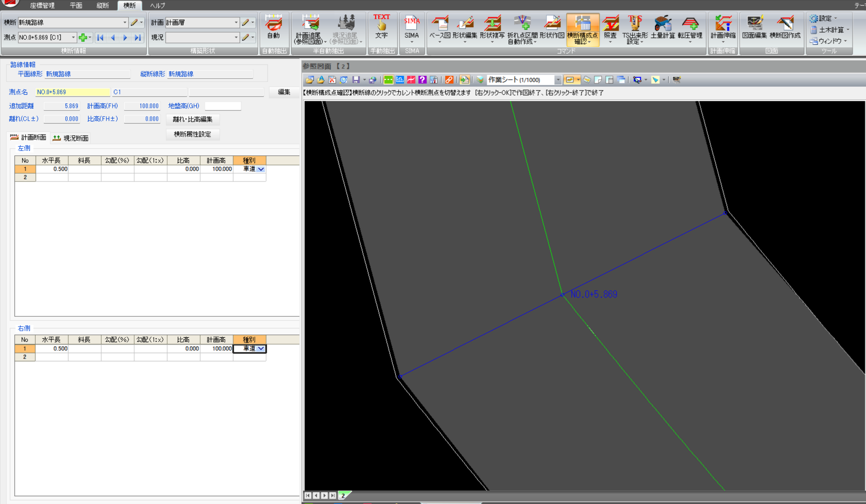The image size is (866, 504).
Task: Switch to the 現況断面 tab
Action: coord(71,138)
